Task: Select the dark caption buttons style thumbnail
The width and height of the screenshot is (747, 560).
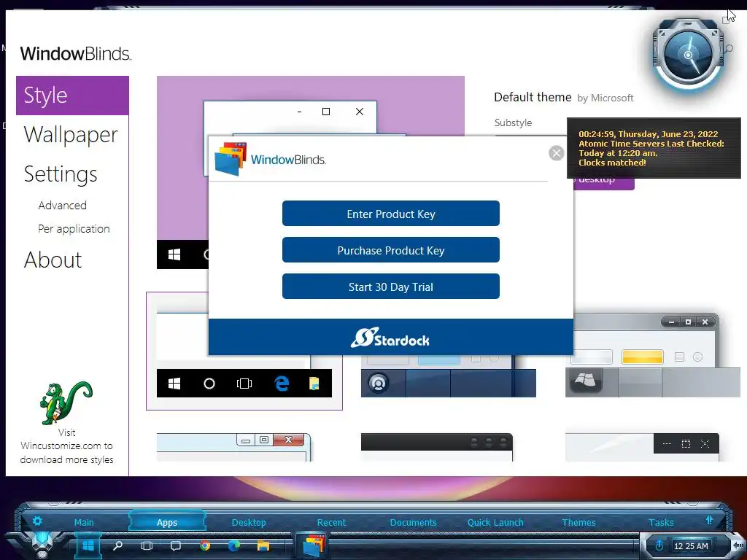Action: coord(642,447)
